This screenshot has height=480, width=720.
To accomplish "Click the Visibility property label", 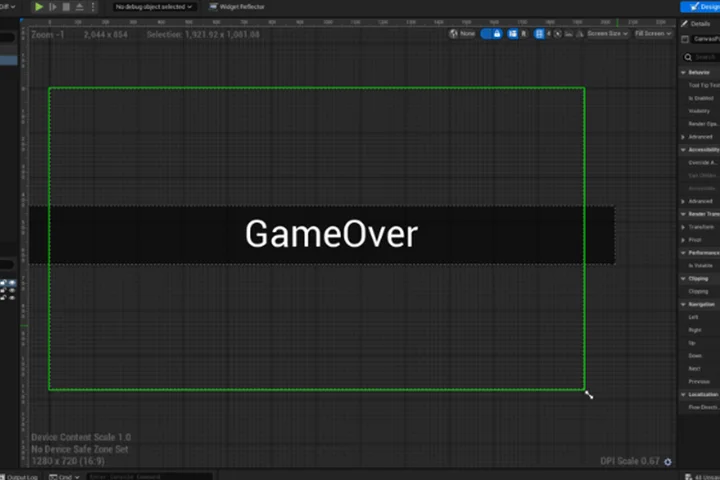I will point(699,111).
